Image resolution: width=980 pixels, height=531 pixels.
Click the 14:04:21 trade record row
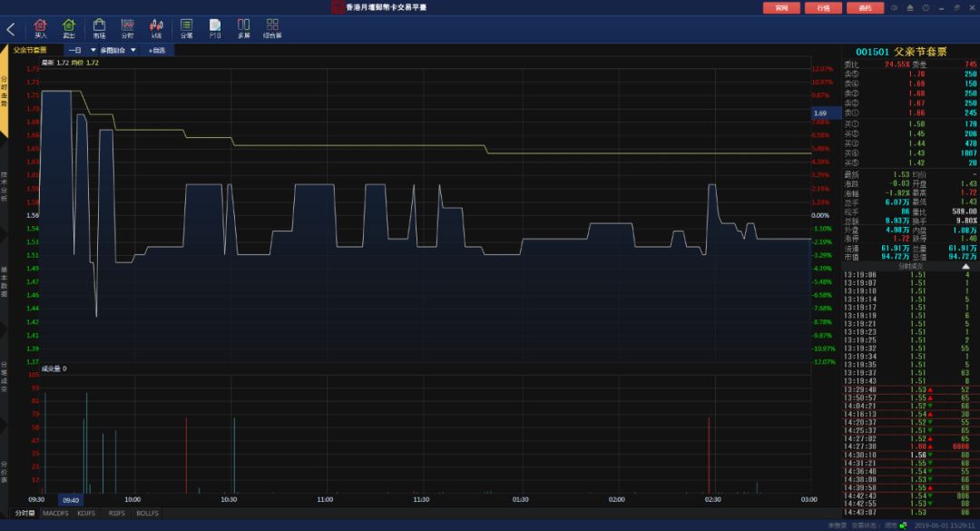[x=910, y=406]
